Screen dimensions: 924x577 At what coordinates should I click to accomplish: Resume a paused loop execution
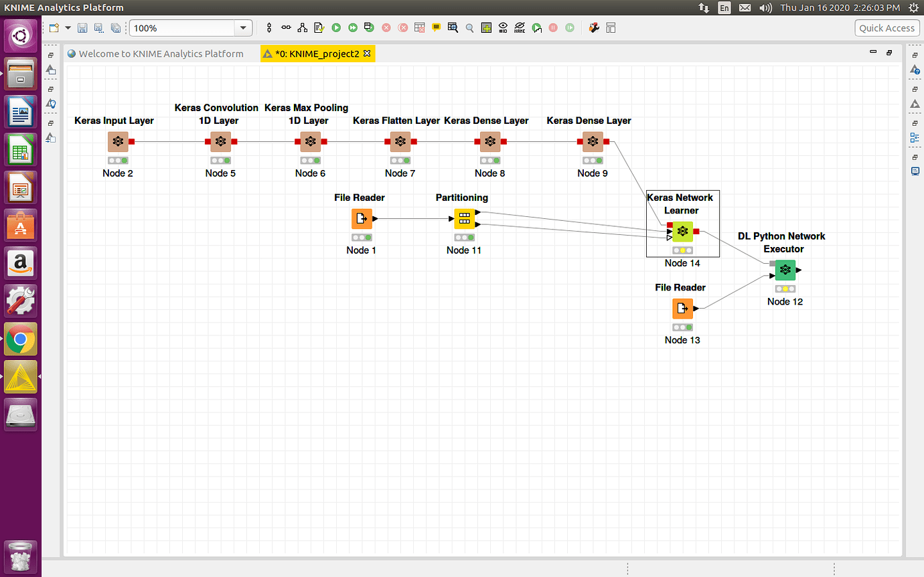click(x=570, y=27)
